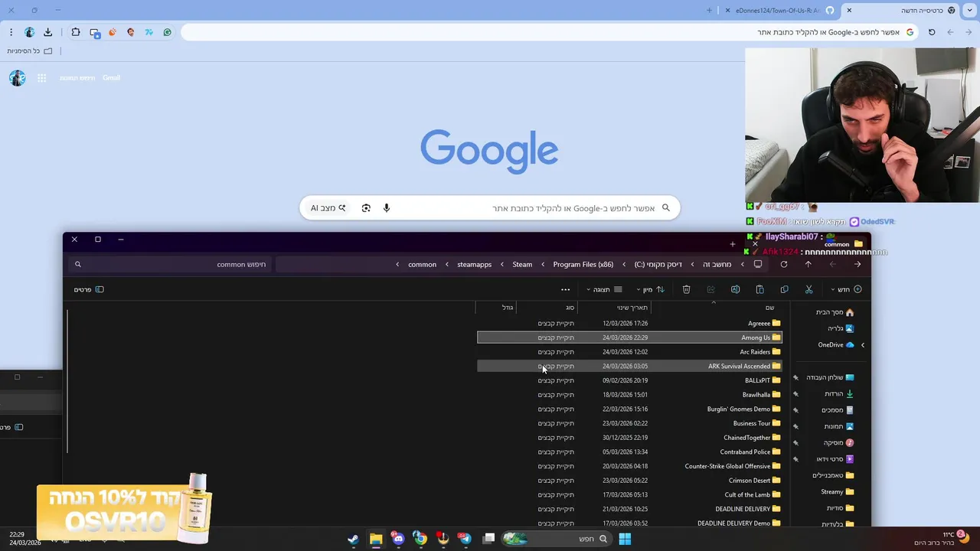Add a new Explorer tab with plus
Viewport: 980px width, 551px height.
733,244
